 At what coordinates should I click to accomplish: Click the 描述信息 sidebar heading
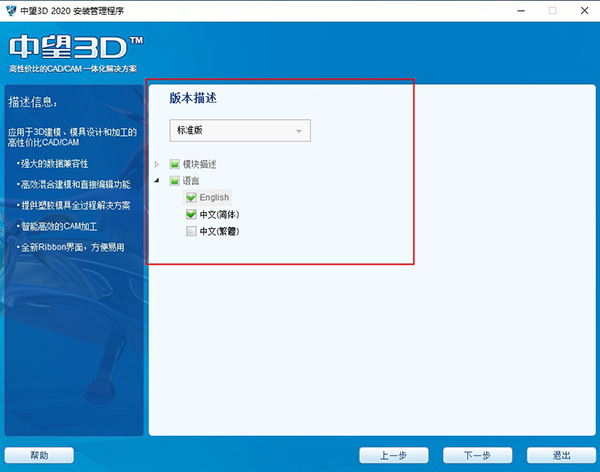coord(33,102)
